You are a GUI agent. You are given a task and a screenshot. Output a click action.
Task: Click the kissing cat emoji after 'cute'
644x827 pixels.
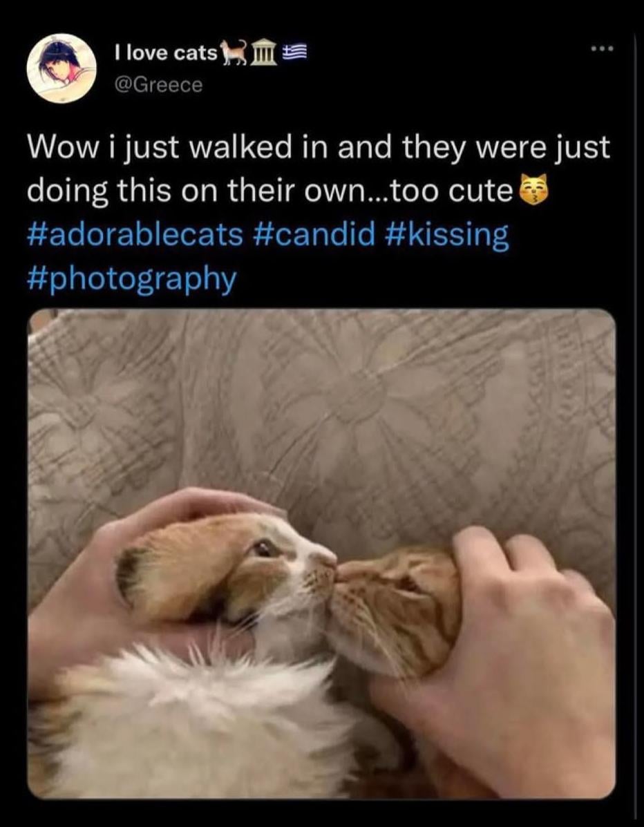coord(533,192)
